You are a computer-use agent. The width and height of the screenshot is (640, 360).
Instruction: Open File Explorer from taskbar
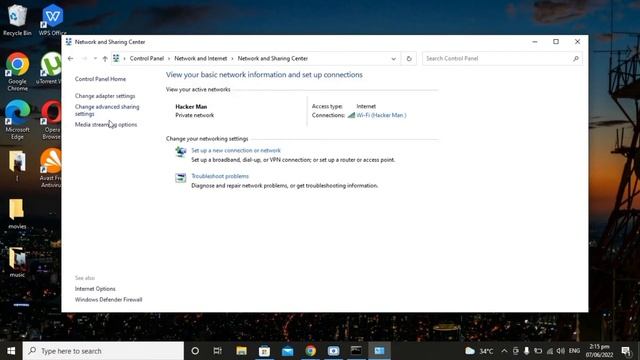pos(241,351)
